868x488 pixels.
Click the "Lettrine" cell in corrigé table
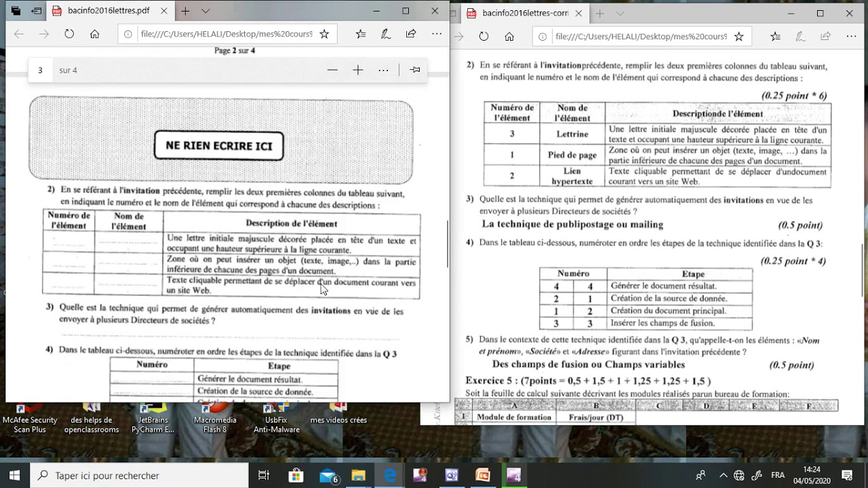(572, 134)
